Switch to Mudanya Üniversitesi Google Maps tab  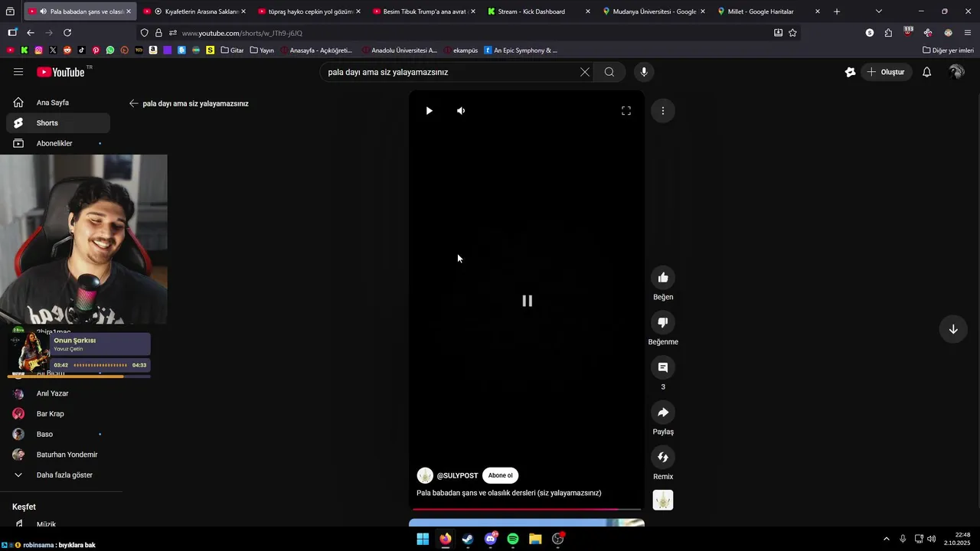(654, 11)
